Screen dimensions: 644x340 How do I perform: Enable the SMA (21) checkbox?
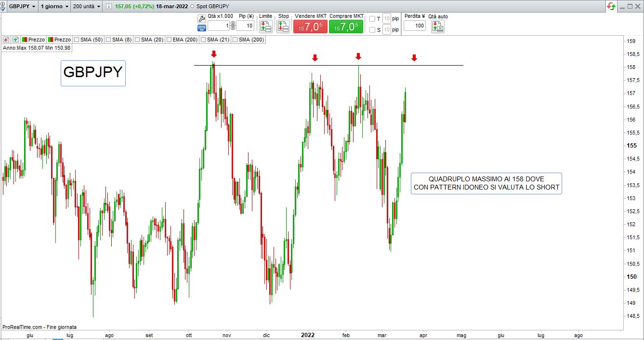tap(203, 40)
